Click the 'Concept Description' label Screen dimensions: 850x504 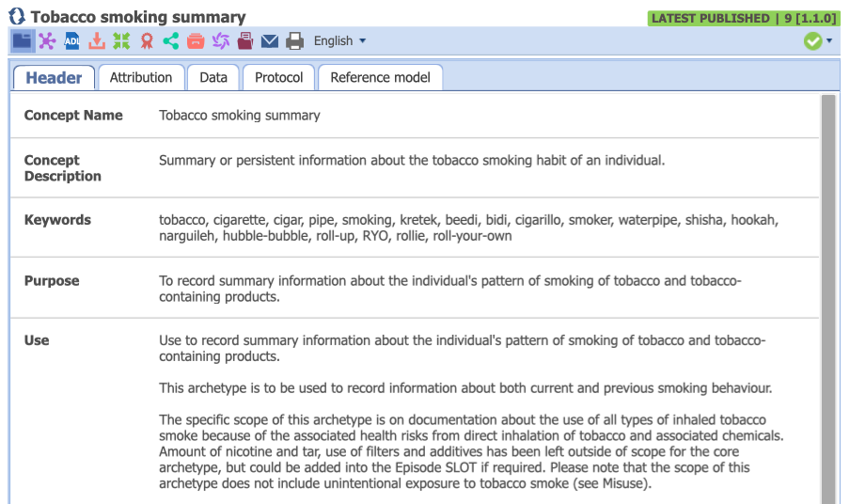(x=62, y=168)
